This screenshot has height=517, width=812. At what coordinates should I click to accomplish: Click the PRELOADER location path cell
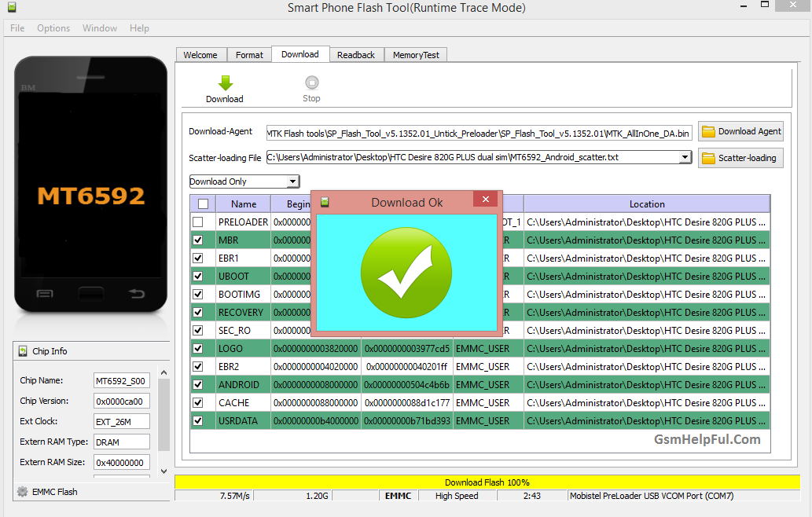click(647, 222)
